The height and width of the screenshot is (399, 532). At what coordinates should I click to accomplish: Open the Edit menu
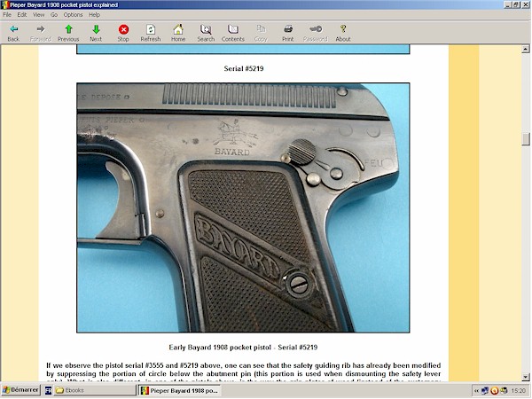coord(22,14)
